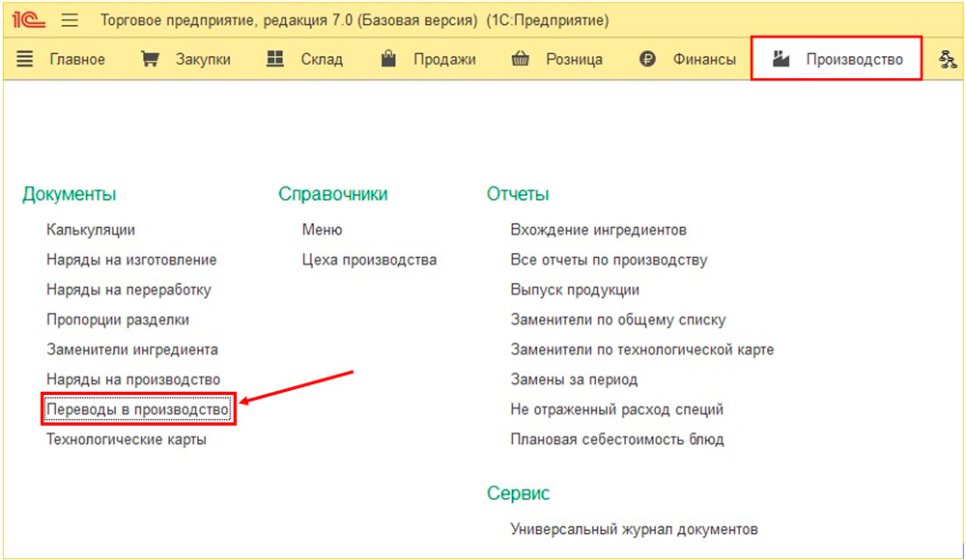The height and width of the screenshot is (560, 966).
Task: Click the Производство factory icon
Action: [781, 60]
